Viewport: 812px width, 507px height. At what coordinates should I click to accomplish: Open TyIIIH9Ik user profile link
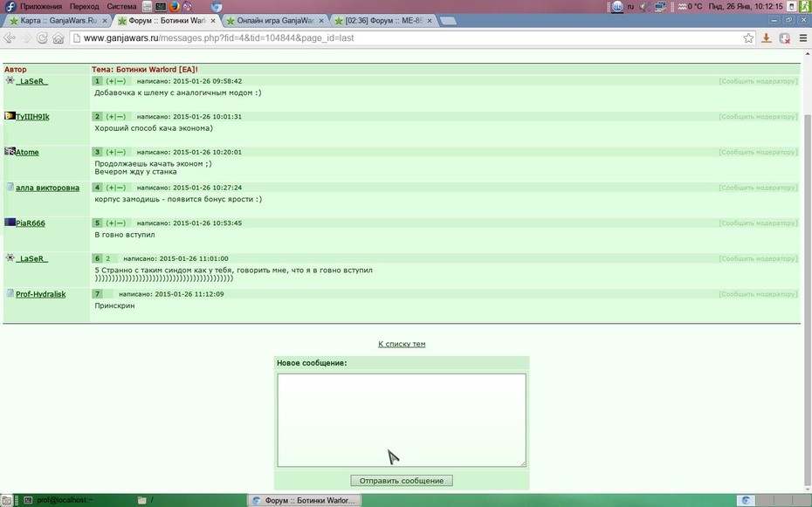[32, 116]
